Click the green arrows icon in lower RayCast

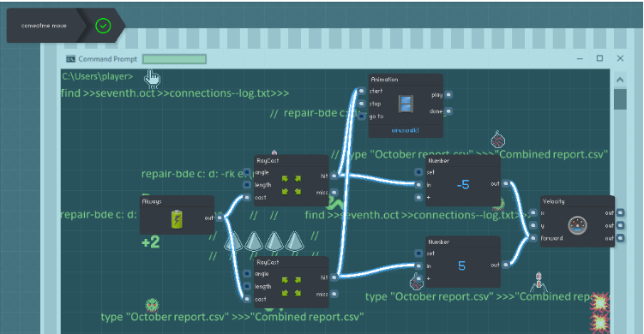[x=292, y=286]
